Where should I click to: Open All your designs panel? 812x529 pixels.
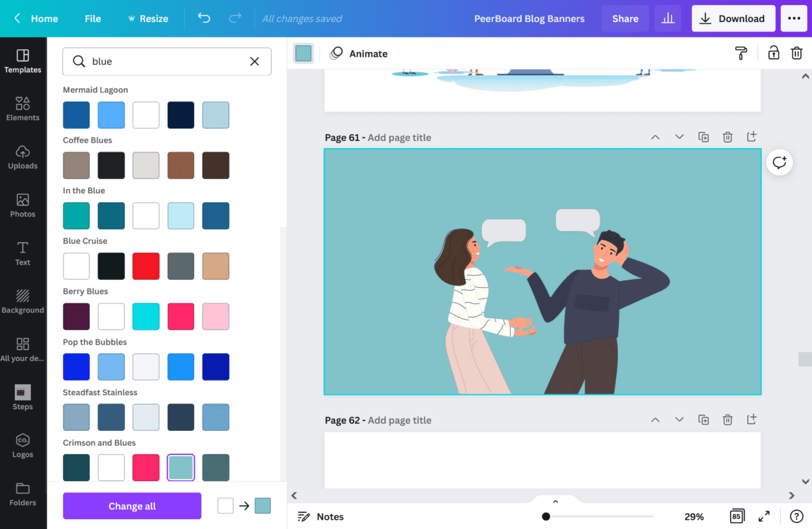click(23, 350)
